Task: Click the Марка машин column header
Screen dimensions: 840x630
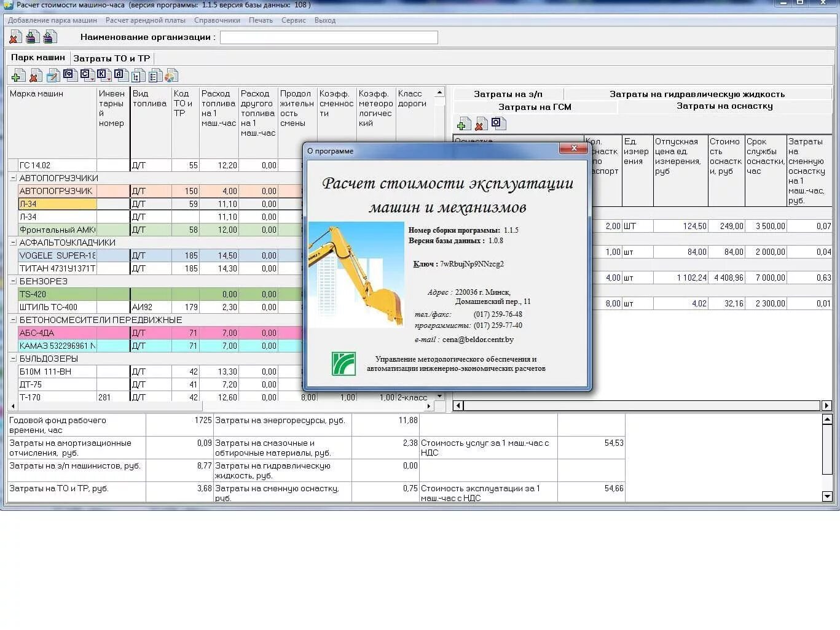Action: 52,123
